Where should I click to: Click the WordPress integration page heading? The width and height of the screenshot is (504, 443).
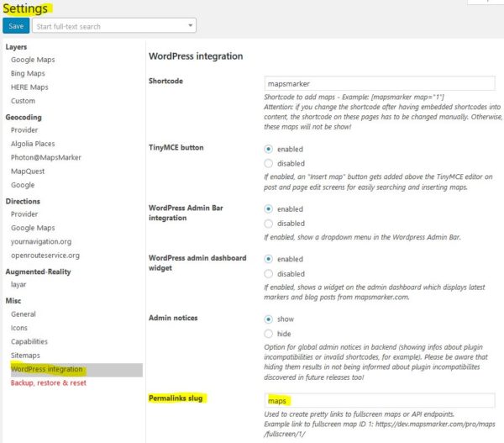click(196, 56)
